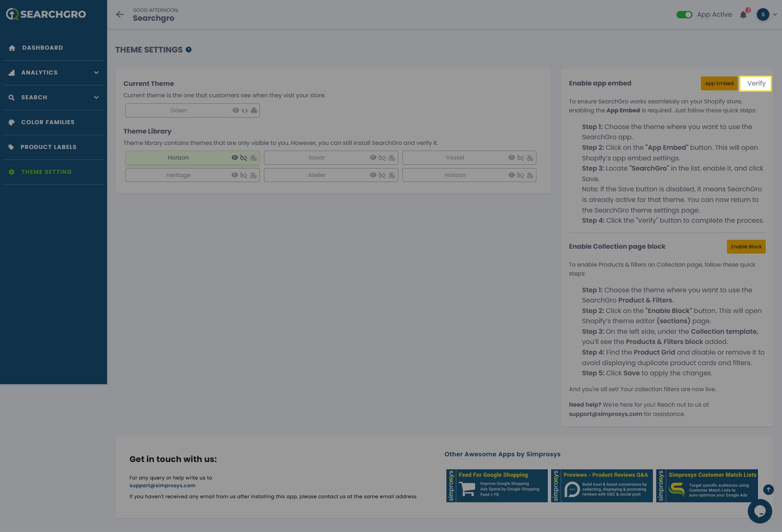
Task: Click the Enable Block button
Action: (x=746, y=247)
